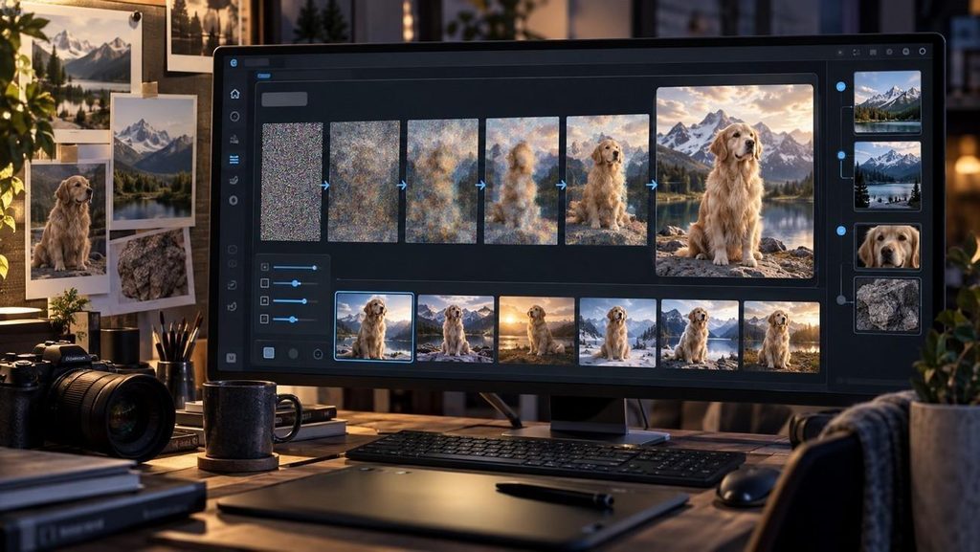This screenshot has width=980, height=552.
Task: Select the blue-outlined selected variation thumbnail
Action: coord(374,326)
